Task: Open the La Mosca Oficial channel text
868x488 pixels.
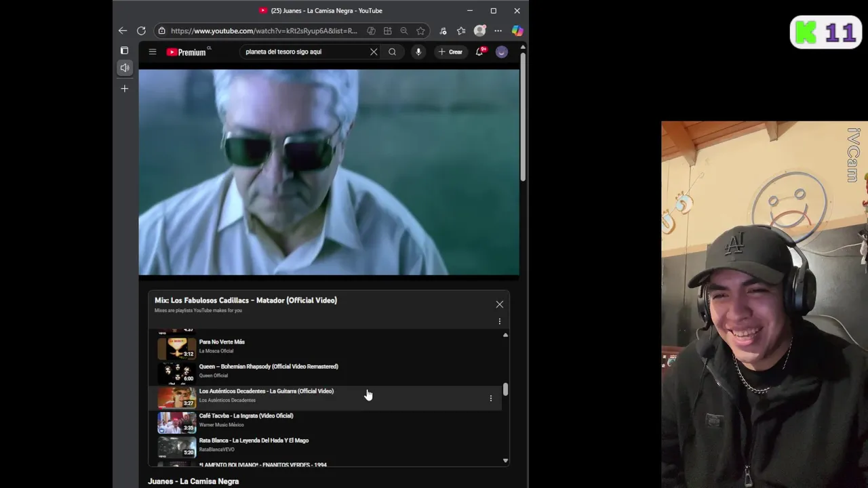Action: click(216, 351)
